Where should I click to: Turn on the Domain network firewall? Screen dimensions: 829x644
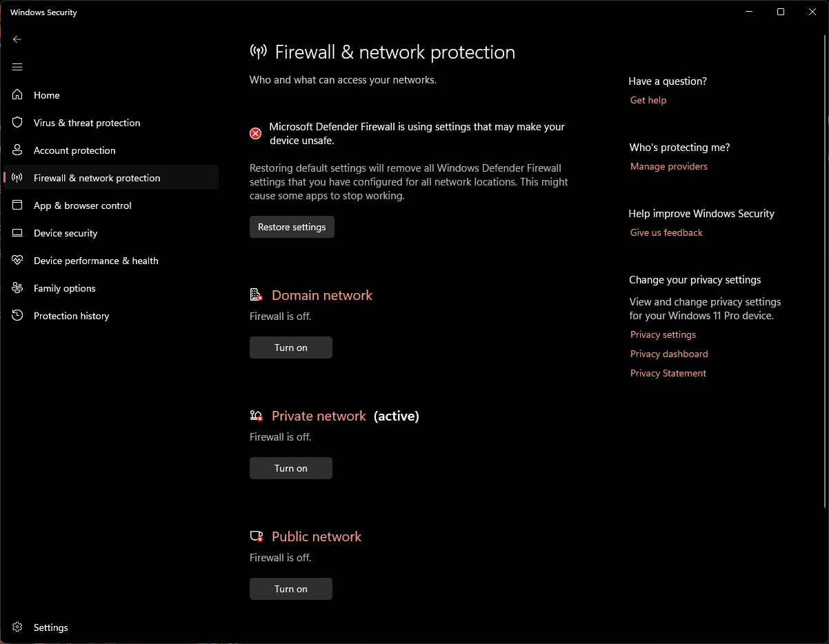click(x=290, y=348)
